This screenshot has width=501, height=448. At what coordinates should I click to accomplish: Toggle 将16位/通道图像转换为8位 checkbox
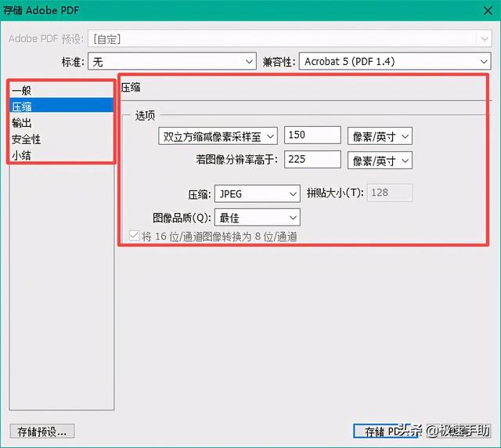pos(134,236)
